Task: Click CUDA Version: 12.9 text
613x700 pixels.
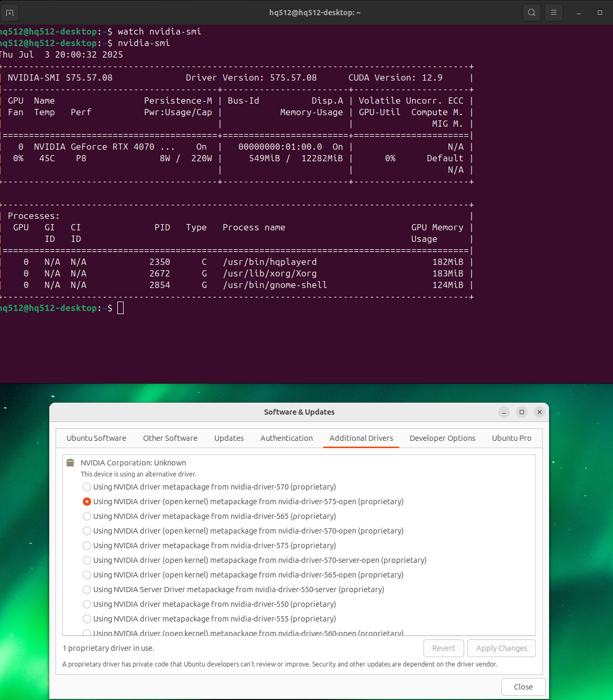Action: click(396, 77)
